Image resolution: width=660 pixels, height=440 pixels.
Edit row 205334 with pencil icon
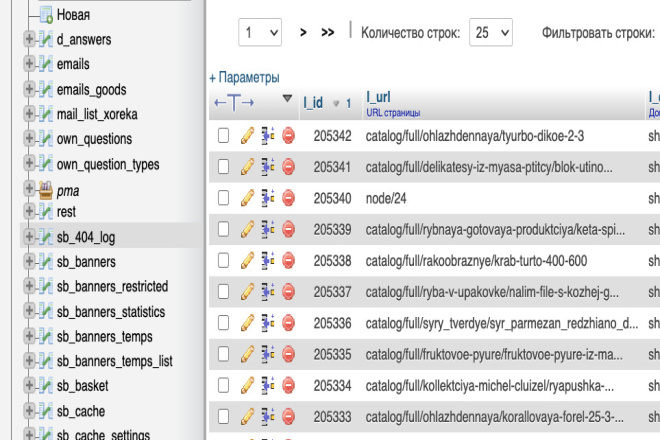click(248, 385)
